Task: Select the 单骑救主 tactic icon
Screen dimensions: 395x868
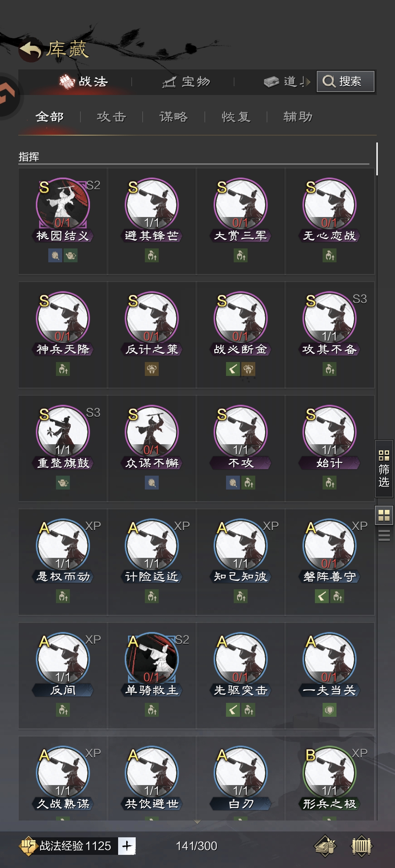Action: 152,659
